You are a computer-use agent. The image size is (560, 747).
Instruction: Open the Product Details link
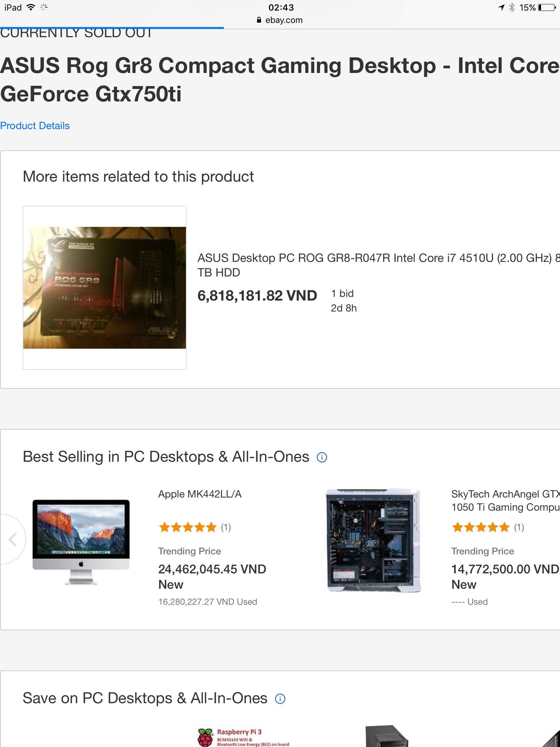35,125
